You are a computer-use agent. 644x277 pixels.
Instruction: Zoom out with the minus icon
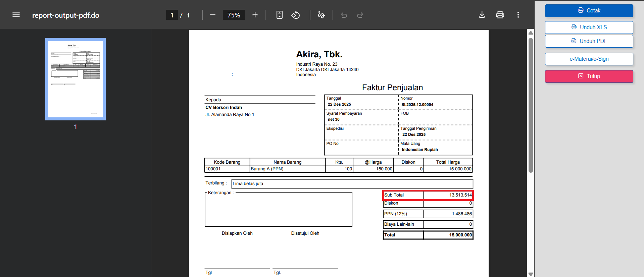(212, 15)
